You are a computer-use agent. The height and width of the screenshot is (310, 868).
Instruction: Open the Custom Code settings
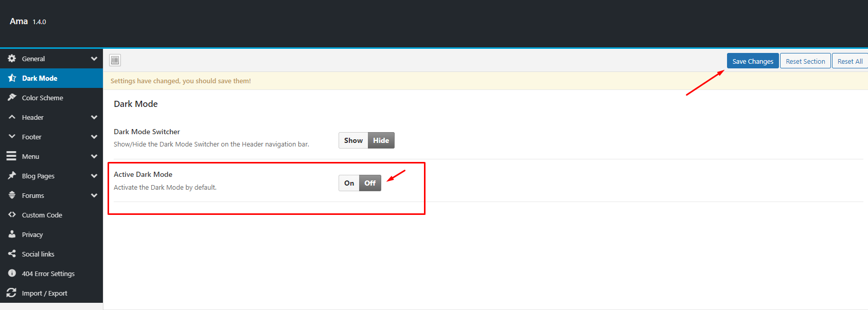pyautogui.click(x=51, y=215)
